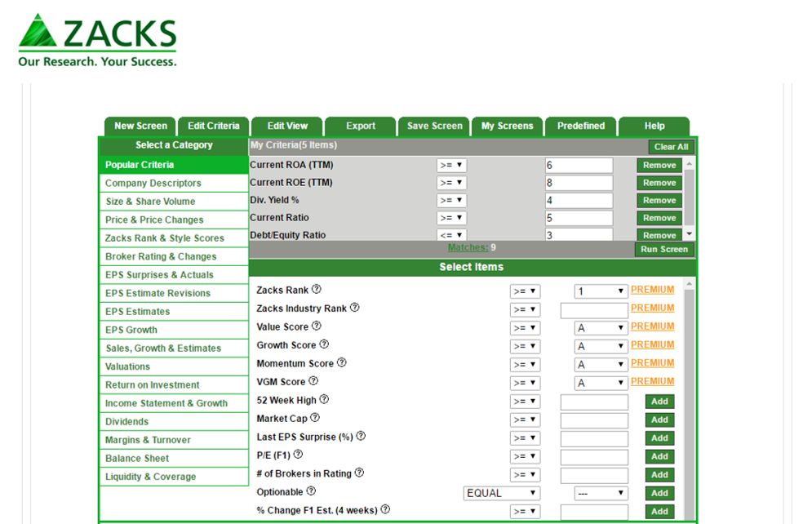Viewport: 812px width, 524px height.
Task: Click the My Criteria scrollbar thumb
Action: click(x=690, y=197)
